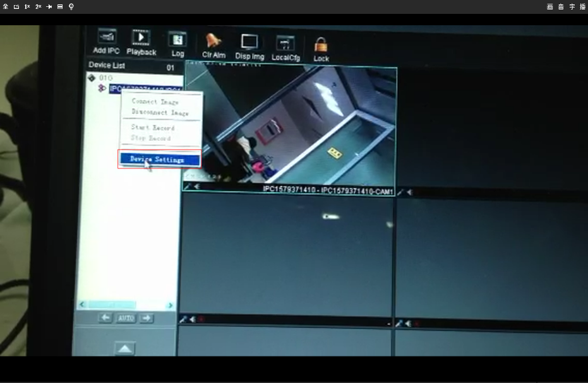The width and height of the screenshot is (588, 383).
Task: Select Start Record in the context menu
Action: [152, 127]
